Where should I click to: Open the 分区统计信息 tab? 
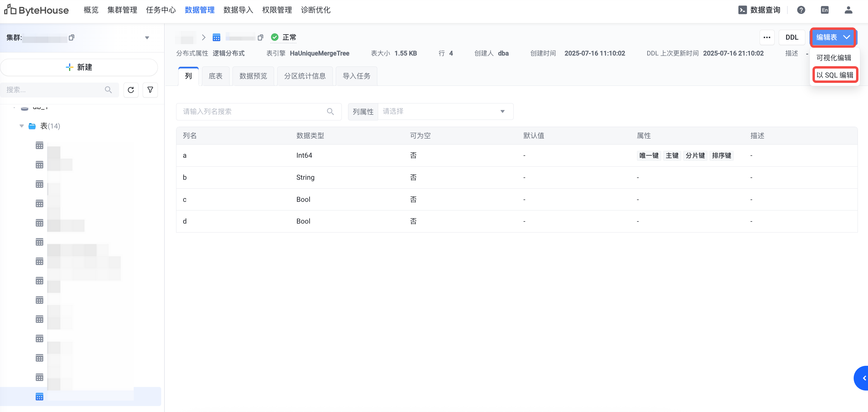click(305, 76)
